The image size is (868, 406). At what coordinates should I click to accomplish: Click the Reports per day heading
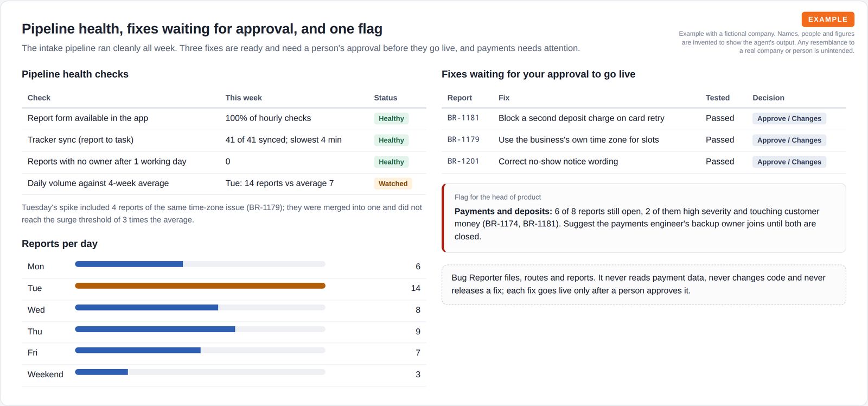pyautogui.click(x=60, y=244)
